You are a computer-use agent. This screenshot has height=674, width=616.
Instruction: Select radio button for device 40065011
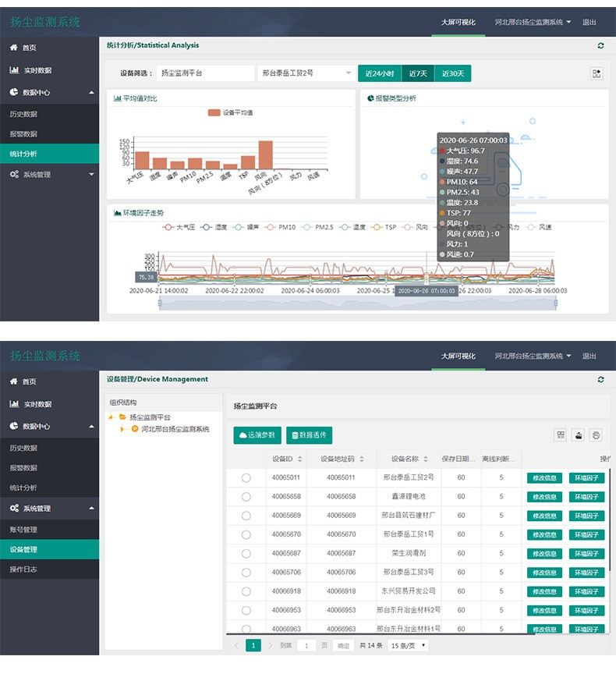246,477
